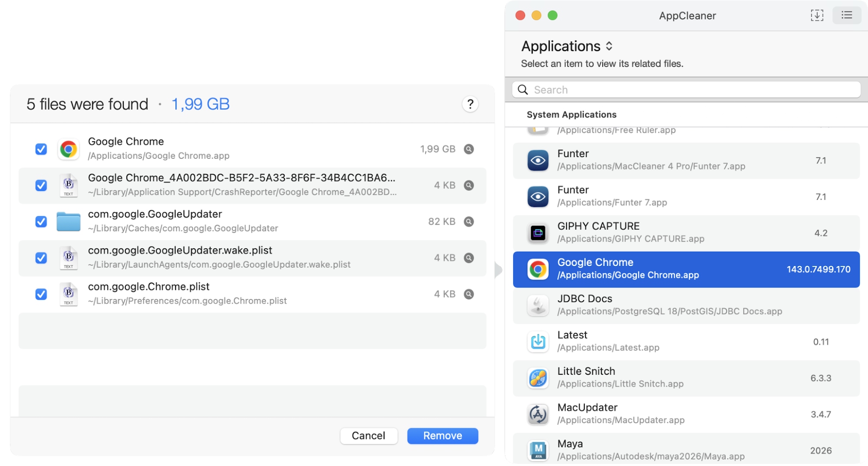This screenshot has height=466, width=868.
Task: Reveal GoogleUpdater.wake.plist in Finder
Action: [x=469, y=258]
